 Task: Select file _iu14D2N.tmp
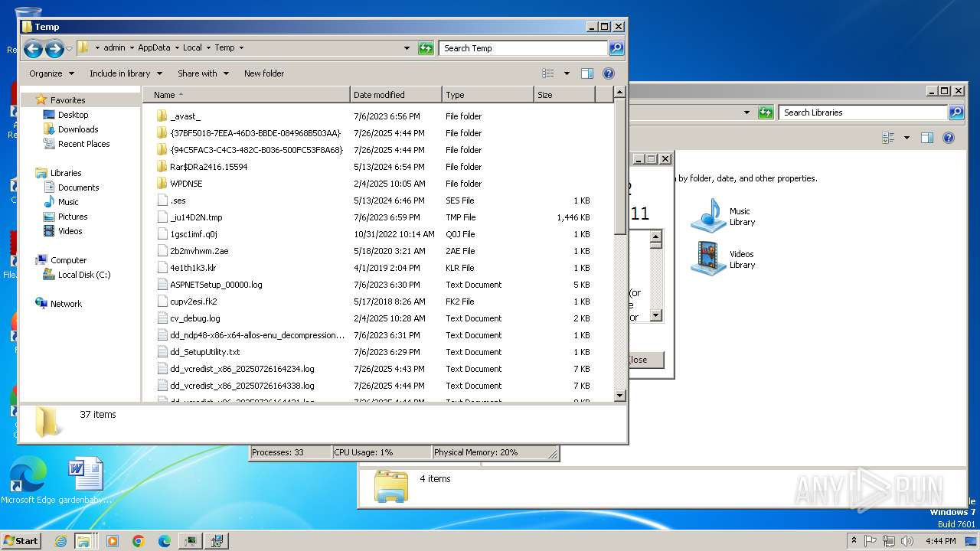[196, 217]
